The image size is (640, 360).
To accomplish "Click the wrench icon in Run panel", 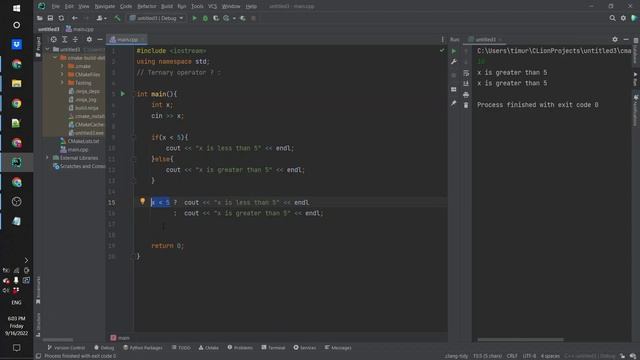I will [453, 62].
